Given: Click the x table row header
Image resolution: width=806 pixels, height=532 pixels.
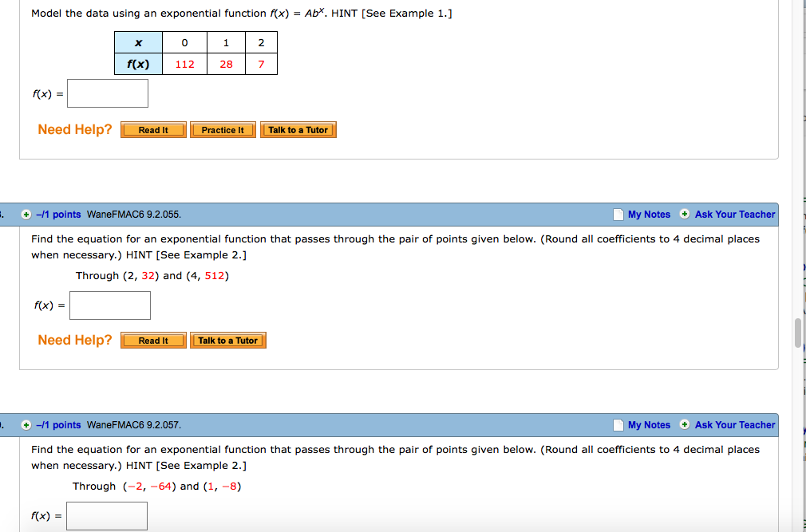Looking at the screenshot, I should pyautogui.click(x=138, y=42).
